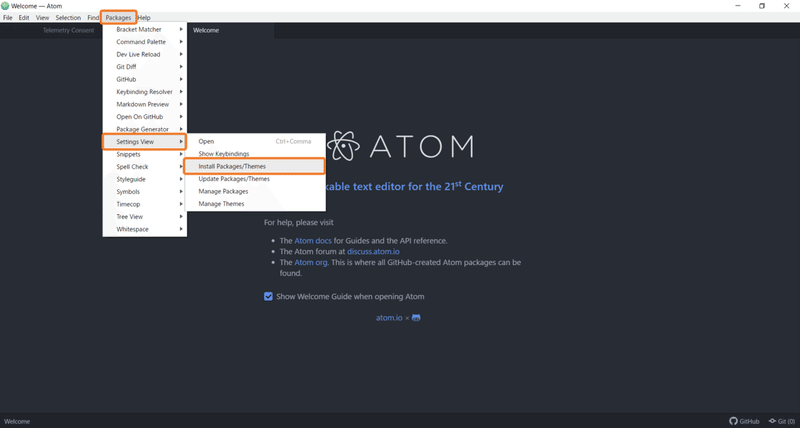Screen dimensions: 800x428
Task: Close the Packages menu in menu bar
Action: point(118,17)
